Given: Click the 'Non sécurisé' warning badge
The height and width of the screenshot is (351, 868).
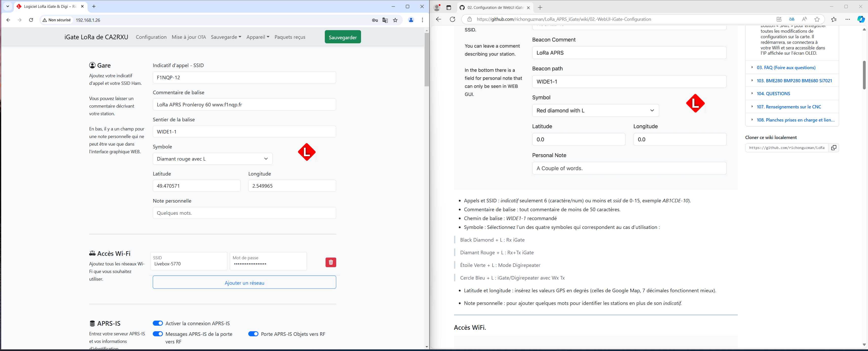Looking at the screenshot, I should (x=57, y=20).
